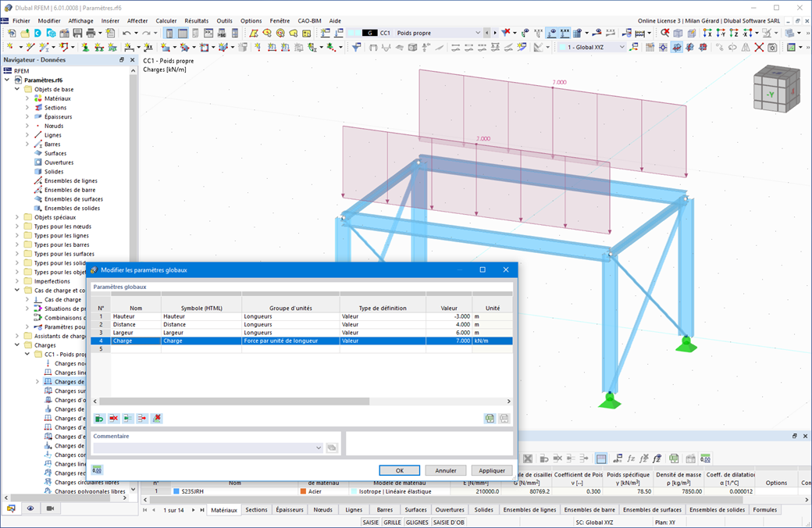Collapse the Charges tree folder
Viewport: 812px width, 528px height.
click(17, 345)
